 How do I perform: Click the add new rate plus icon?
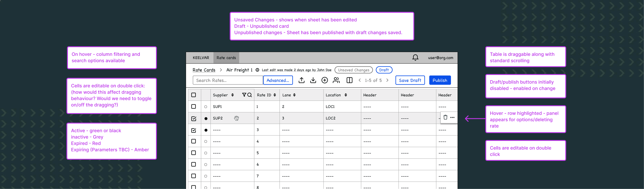(x=325, y=80)
